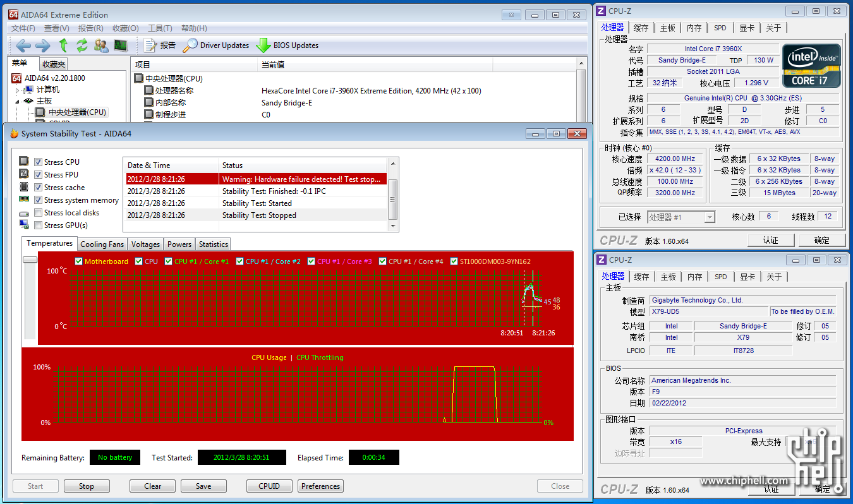Switch to the 收藏夹 tab in AIDA64
Viewport: 853px width, 504px height.
coord(54,64)
